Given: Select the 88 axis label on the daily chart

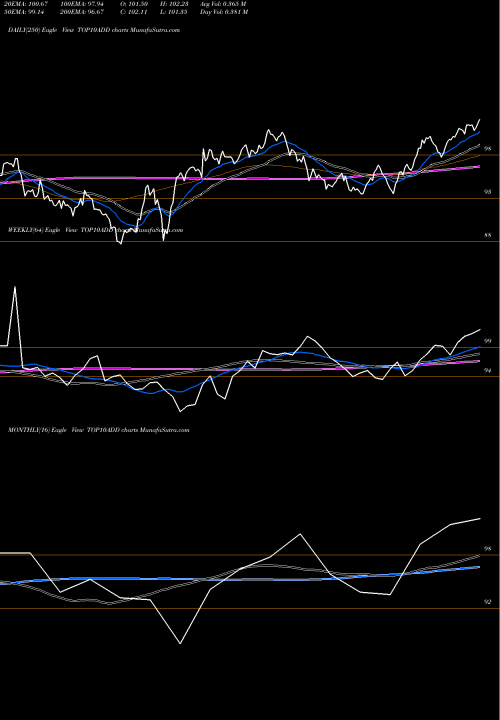Looking at the screenshot, I should click(x=488, y=236).
